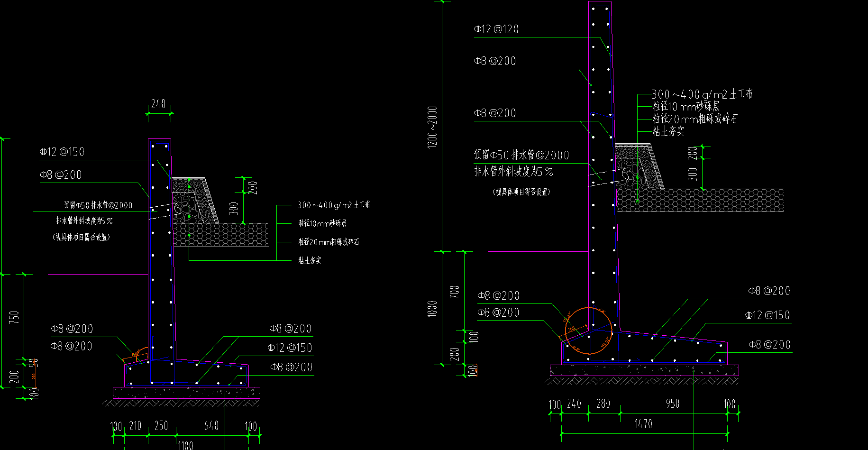Viewport: 868px width, 450px height.
Task: Click 粒径10mm砂砾层 label of short wall
Action: [322, 223]
